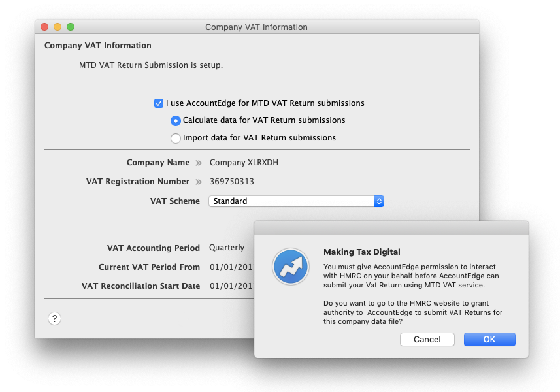Select Calculate data for VAT Return submissions

click(x=175, y=121)
